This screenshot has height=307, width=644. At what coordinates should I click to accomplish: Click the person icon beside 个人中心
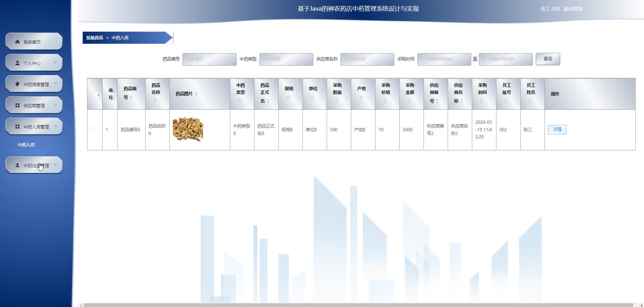17,63
